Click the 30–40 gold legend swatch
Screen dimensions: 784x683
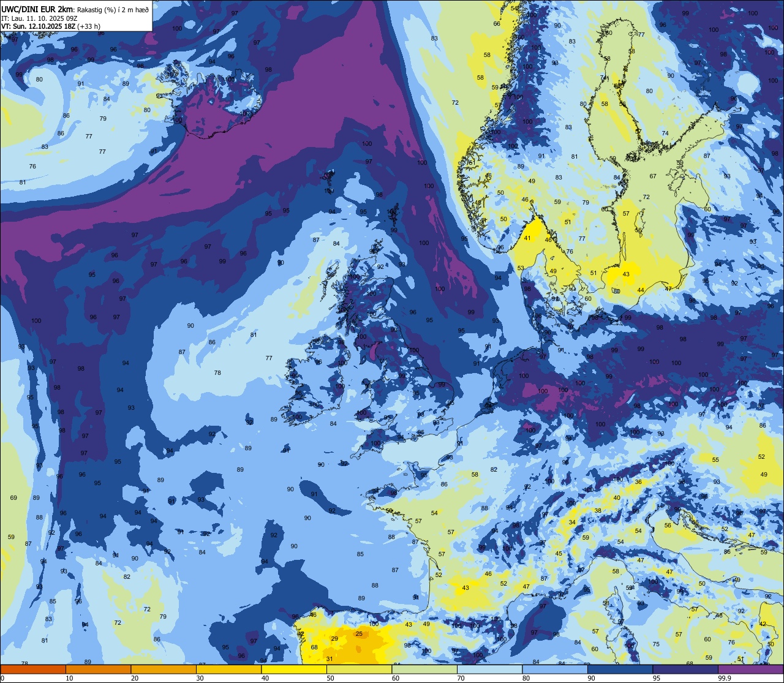(x=228, y=669)
